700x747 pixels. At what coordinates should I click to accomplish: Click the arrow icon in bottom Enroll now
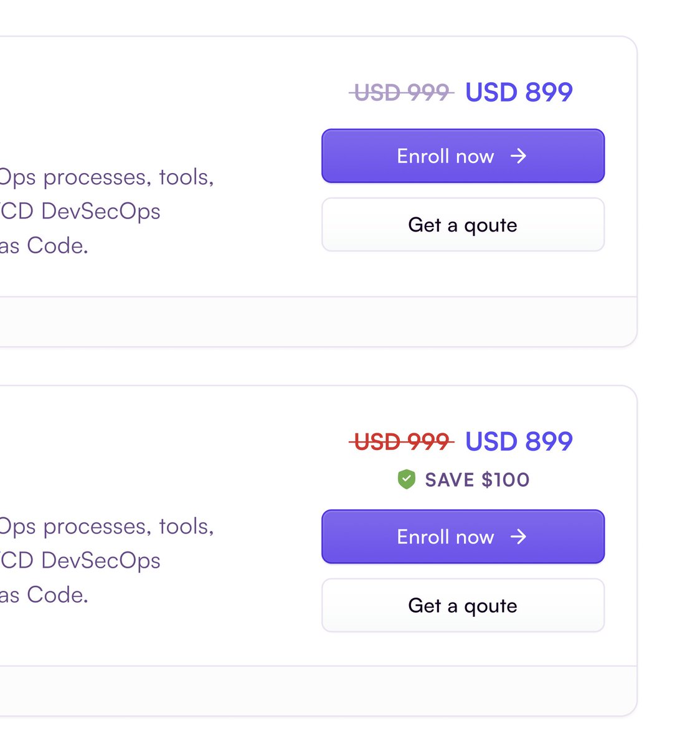tap(518, 537)
